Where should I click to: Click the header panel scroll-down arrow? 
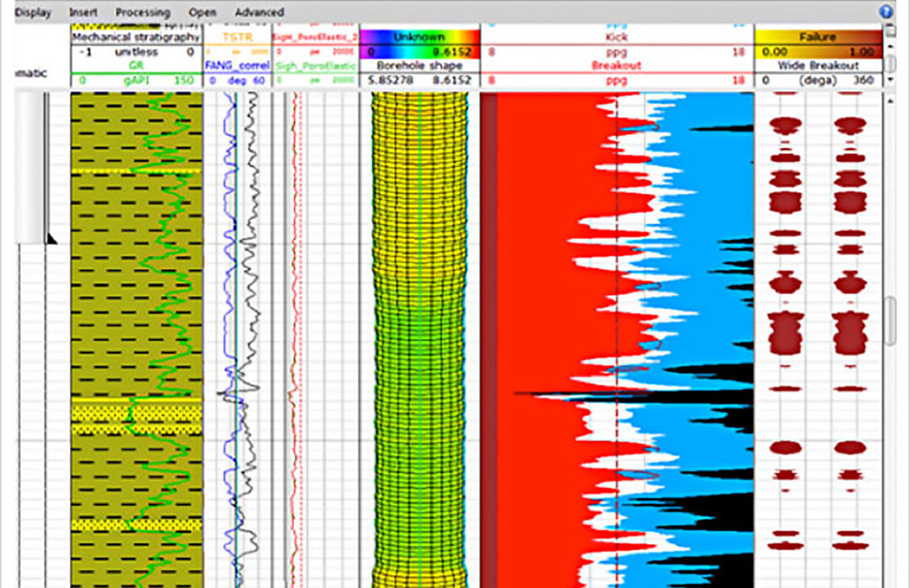coord(890,81)
